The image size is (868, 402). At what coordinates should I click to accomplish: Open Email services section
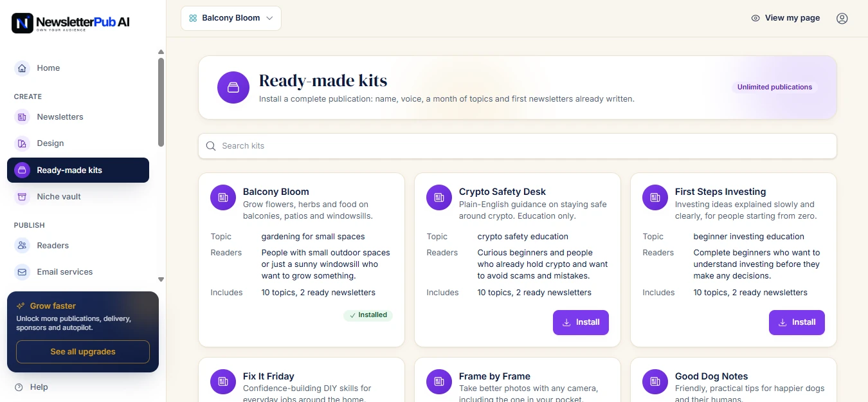pos(78,272)
